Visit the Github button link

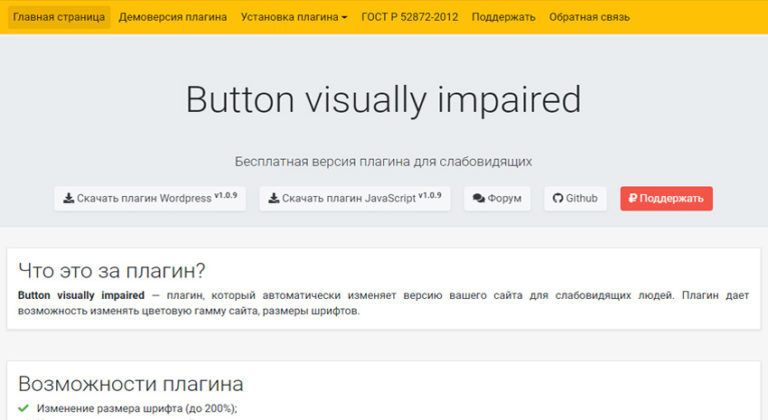pyautogui.click(x=575, y=198)
